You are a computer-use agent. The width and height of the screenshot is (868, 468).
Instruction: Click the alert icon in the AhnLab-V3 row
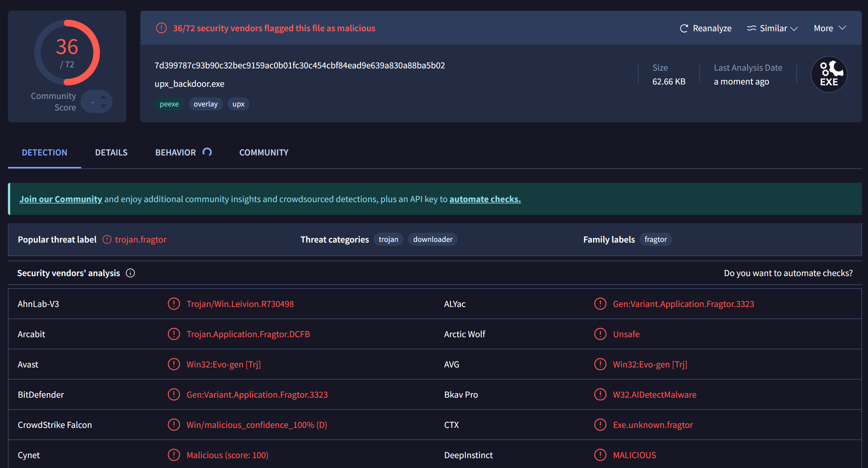[x=174, y=304]
